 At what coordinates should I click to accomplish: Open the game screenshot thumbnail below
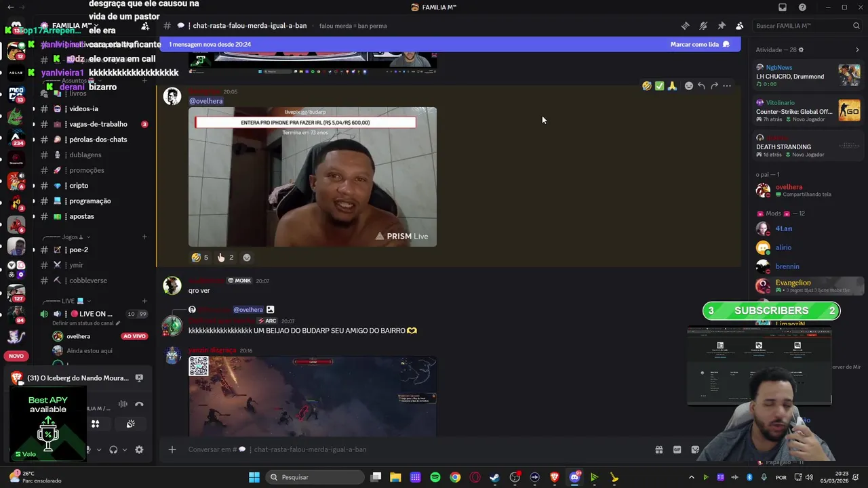click(x=313, y=396)
